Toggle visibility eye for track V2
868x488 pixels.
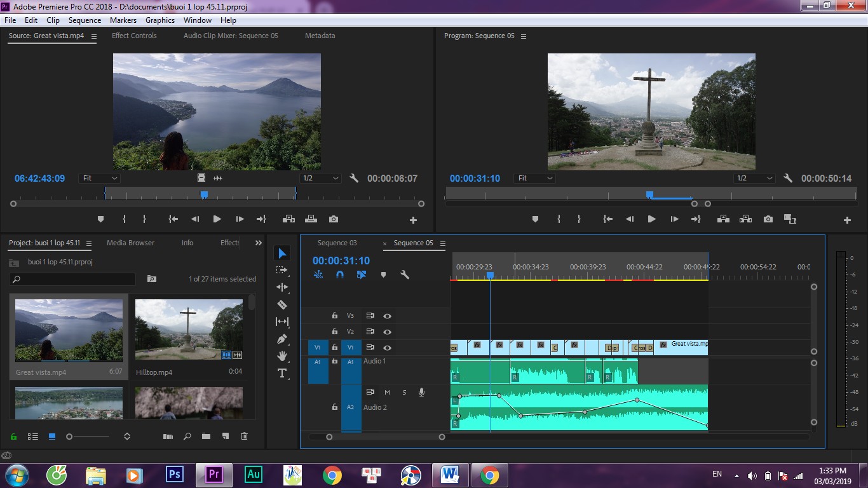(x=387, y=332)
